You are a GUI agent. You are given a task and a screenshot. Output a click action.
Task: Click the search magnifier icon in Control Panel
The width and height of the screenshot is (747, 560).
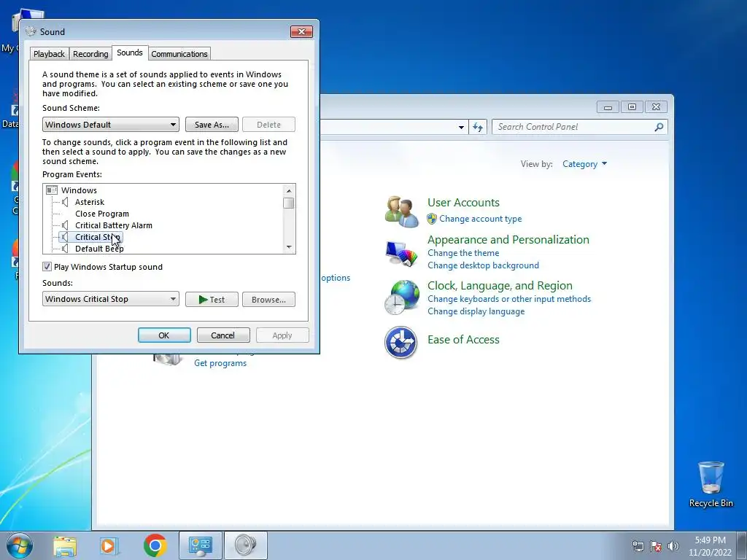659,127
